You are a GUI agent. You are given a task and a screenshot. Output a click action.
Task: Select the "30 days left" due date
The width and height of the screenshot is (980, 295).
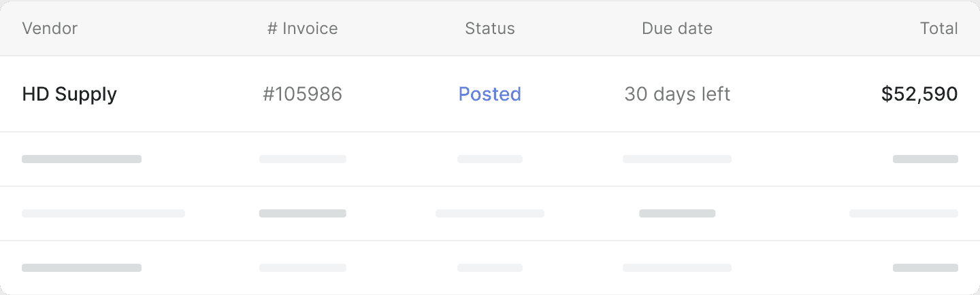point(677,94)
